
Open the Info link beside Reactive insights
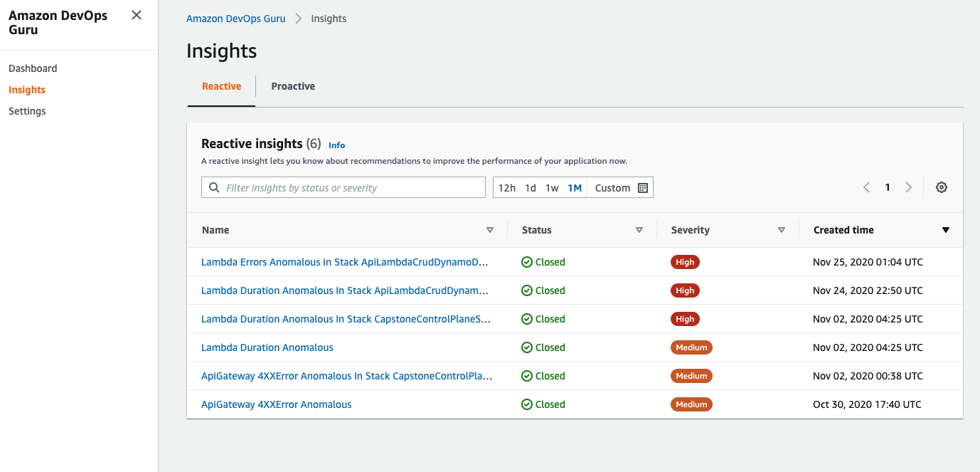coord(336,145)
